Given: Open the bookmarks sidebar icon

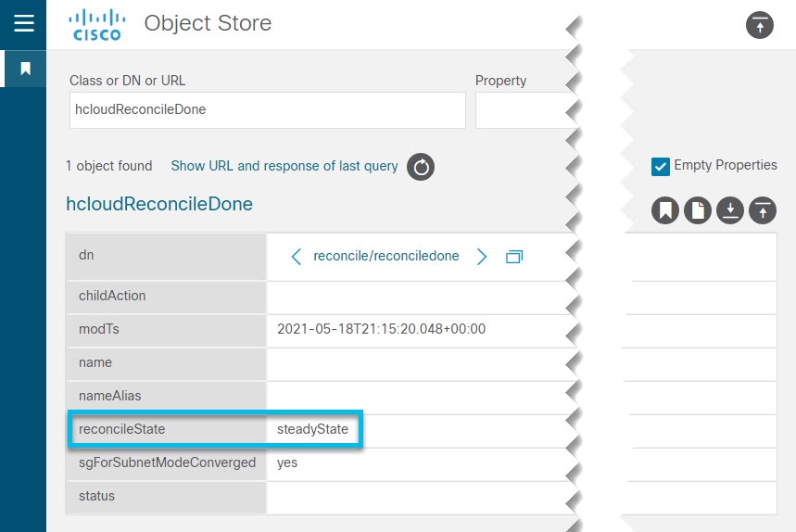Looking at the screenshot, I should coord(25,69).
